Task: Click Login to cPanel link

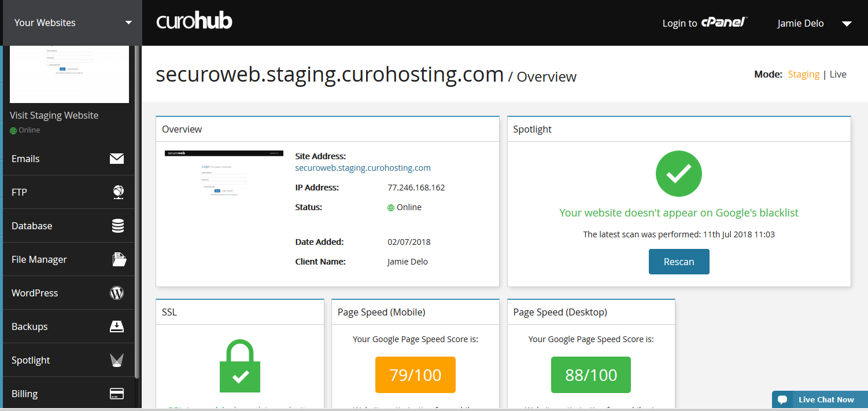Action: click(706, 23)
